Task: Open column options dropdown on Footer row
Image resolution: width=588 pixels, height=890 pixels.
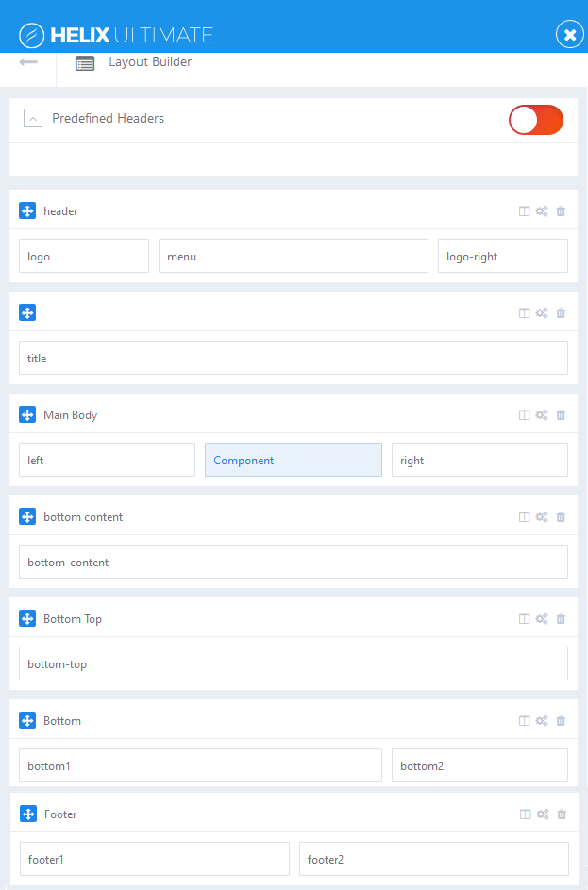Action: (x=524, y=814)
